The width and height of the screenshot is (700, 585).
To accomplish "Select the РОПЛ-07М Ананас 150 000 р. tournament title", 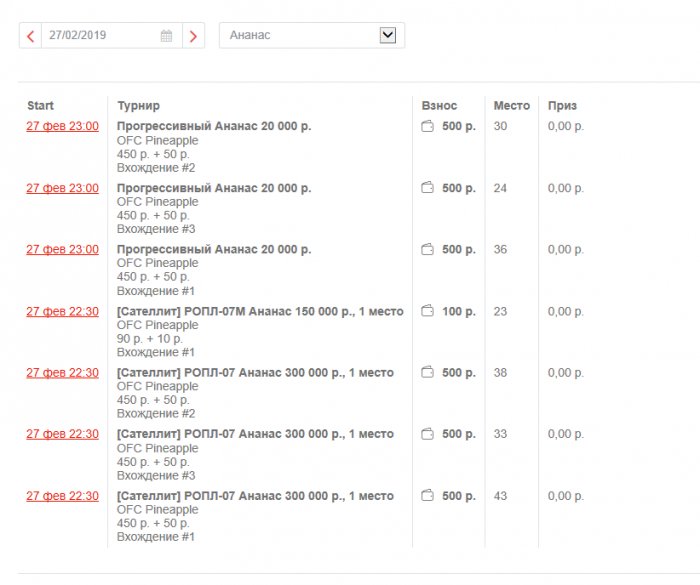I will (x=260, y=312).
